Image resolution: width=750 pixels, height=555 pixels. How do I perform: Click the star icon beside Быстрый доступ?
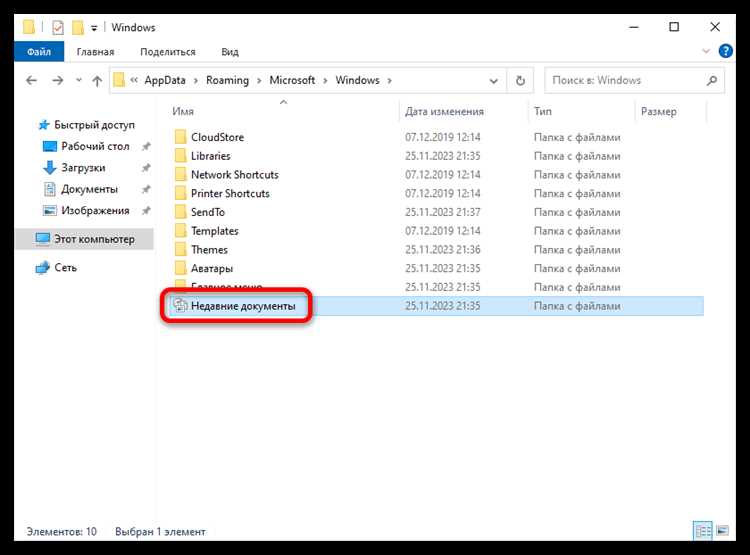click(x=44, y=125)
